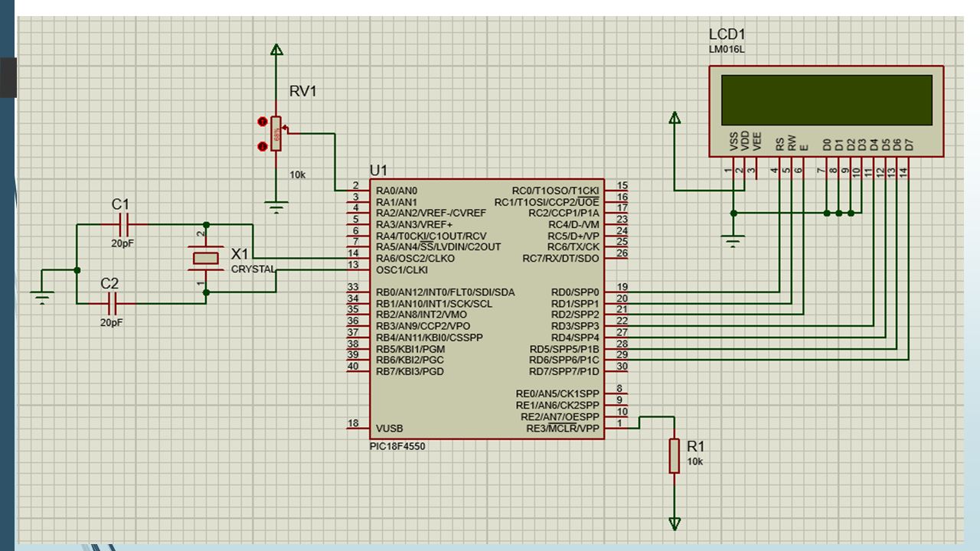The height and width of the screenshot is (551, 980).
Task: Click the RA3/AN3/VREF+ pin label
Action: 413,224
